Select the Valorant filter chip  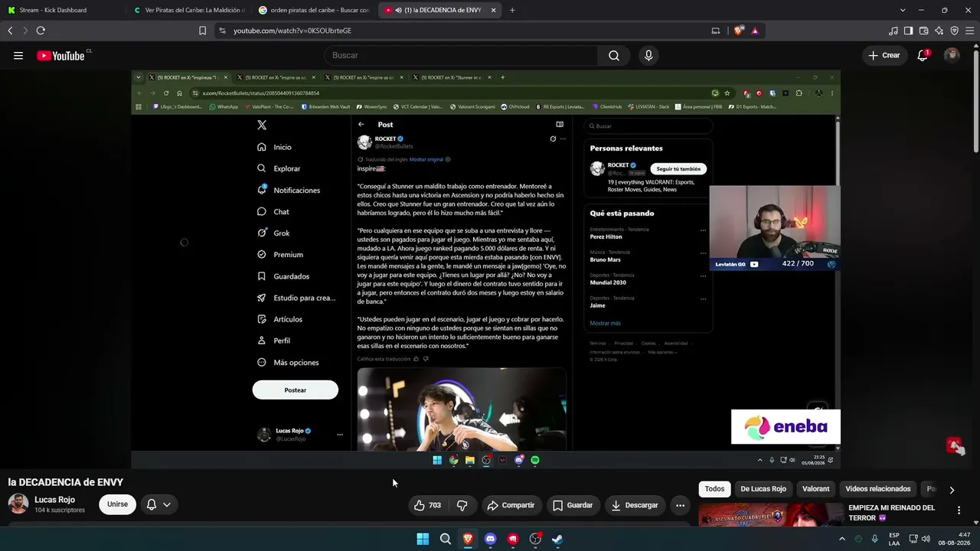(x=815, y=489)
